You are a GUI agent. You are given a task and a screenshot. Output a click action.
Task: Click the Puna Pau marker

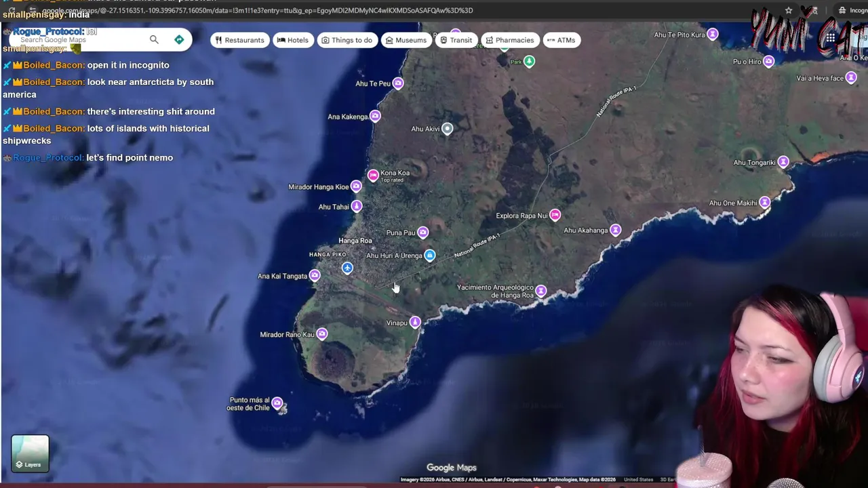(x=423, y=232)
